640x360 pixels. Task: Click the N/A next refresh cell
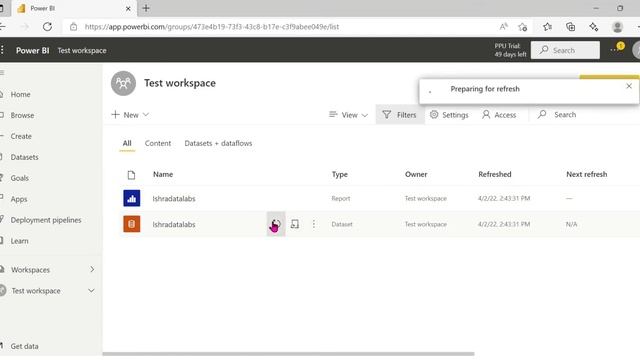(571, 224)
